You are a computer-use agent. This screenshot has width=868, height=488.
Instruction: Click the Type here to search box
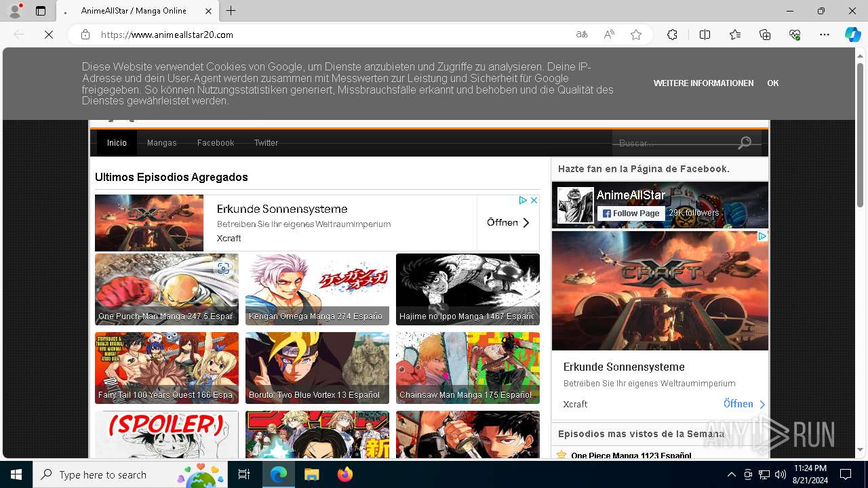pyautogui.click(x=129, y=474)
